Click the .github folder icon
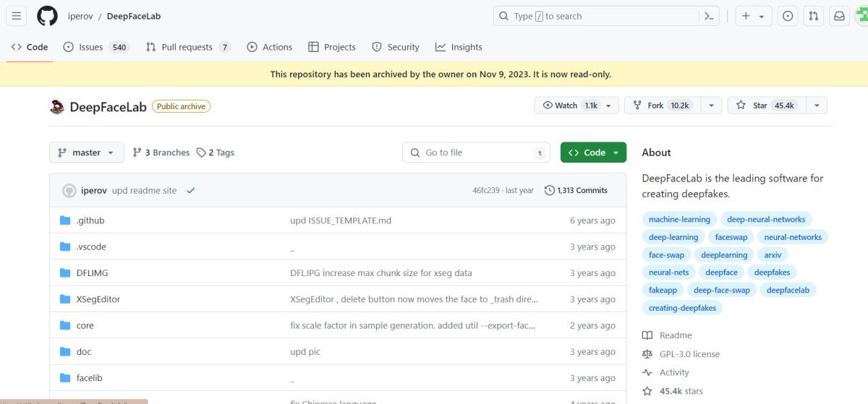 click(x=65, y=220)
